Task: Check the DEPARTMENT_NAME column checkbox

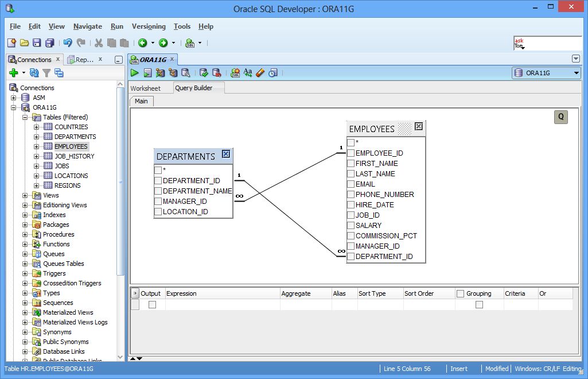Action: [158, 191]
